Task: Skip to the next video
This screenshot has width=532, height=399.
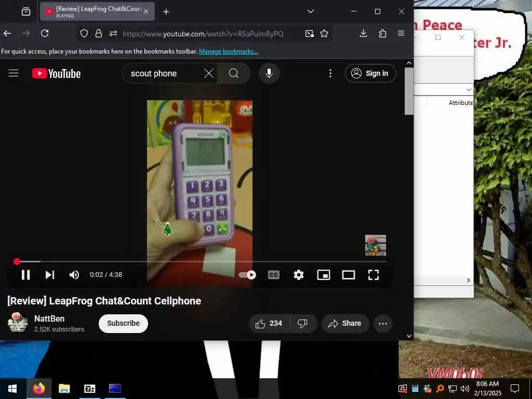Action: pos(50,275)
